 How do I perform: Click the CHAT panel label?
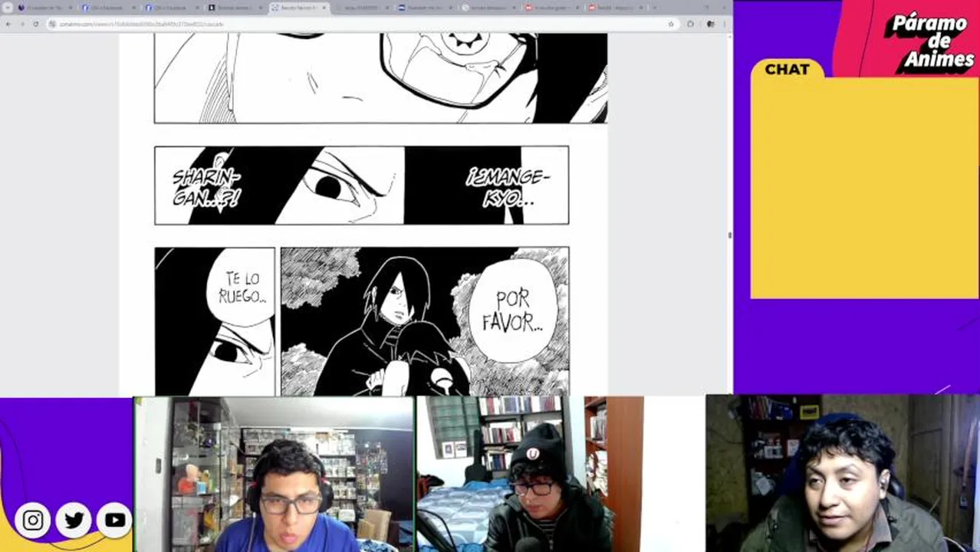pyautogui.click(x=787, y=69)
